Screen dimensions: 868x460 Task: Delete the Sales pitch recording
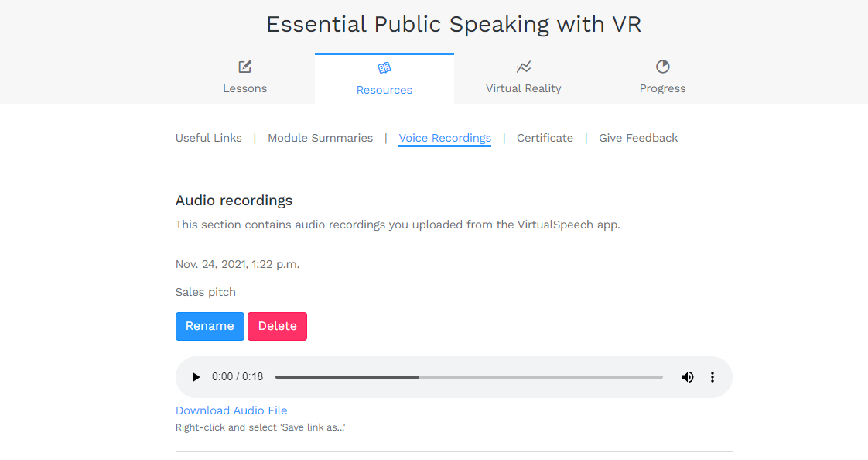point(277,327)
